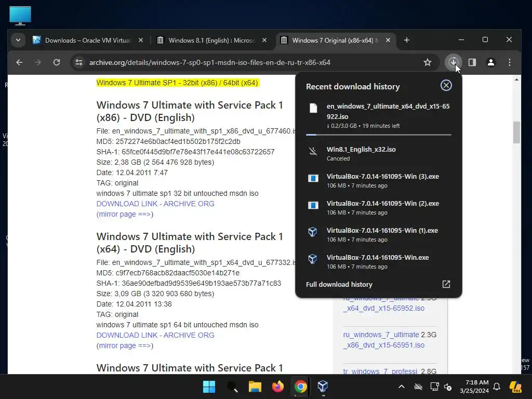This screenshot has height=399, width=532.
Task: Click scrollbar up arrow
Action: click(516, 79)
